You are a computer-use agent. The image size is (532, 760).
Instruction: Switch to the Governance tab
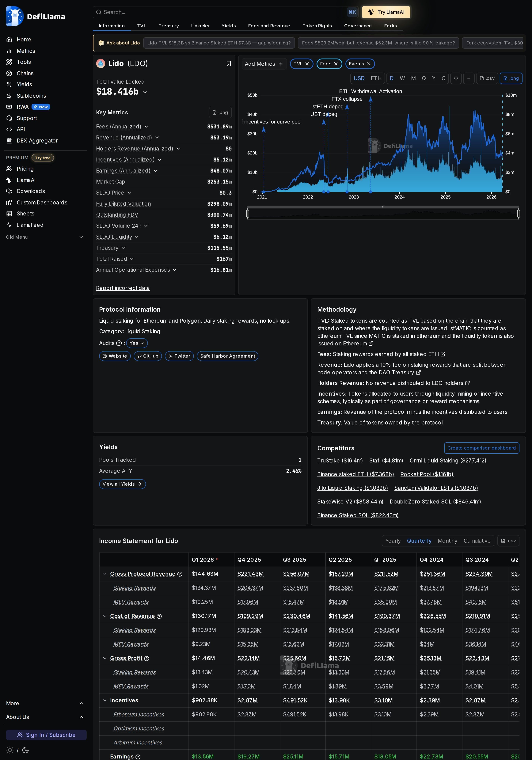(x=358, y=26)
